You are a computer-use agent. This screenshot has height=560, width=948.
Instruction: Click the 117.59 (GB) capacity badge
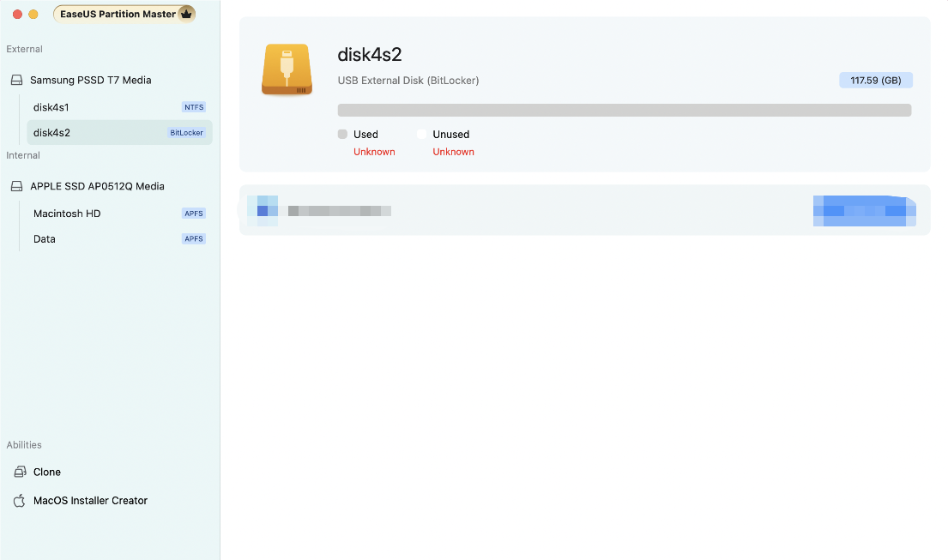tap(875, 81)
